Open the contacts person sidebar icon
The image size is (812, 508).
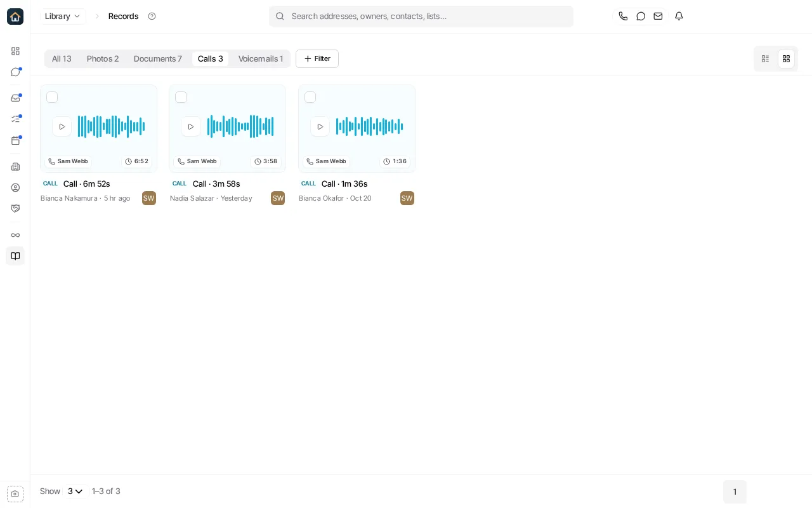pyautogui.click(x=15, y=187)
